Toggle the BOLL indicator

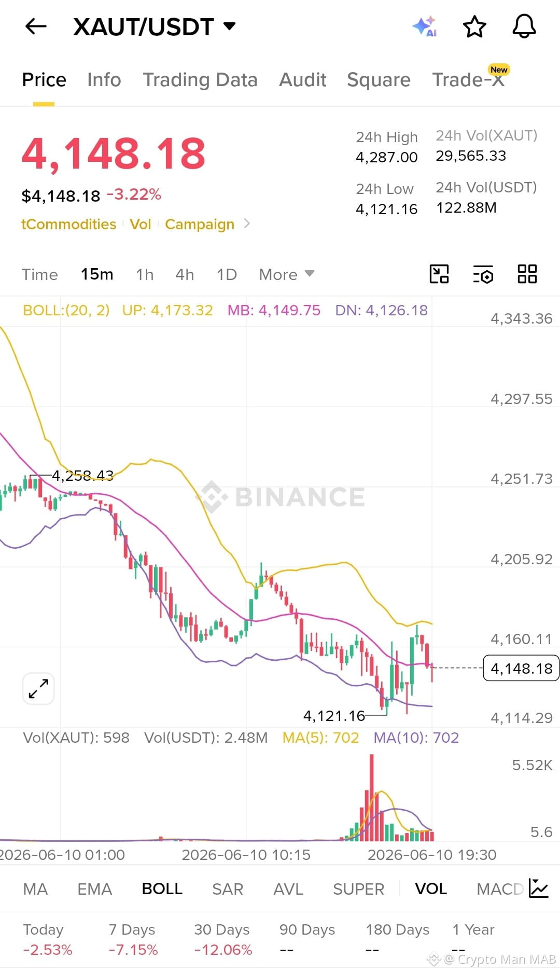point(162,889)
